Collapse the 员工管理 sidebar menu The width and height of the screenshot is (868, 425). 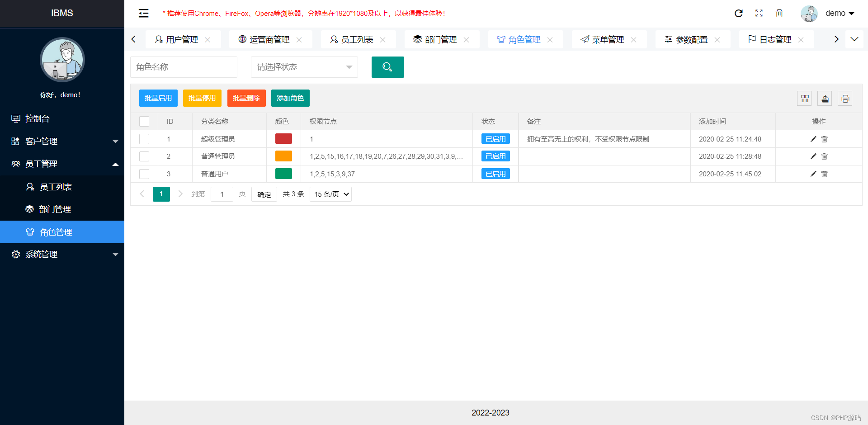tap(62, 164)
